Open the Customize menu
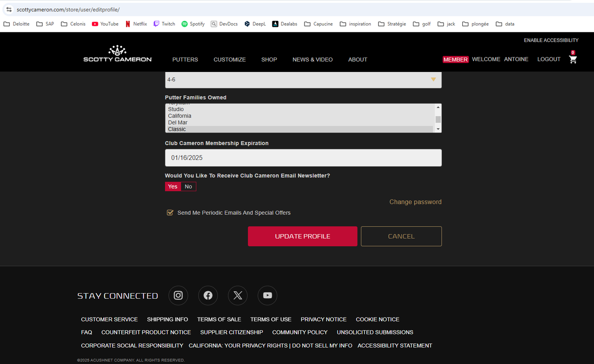The height and width of the screenshot is (364, 594). point(230,59)
